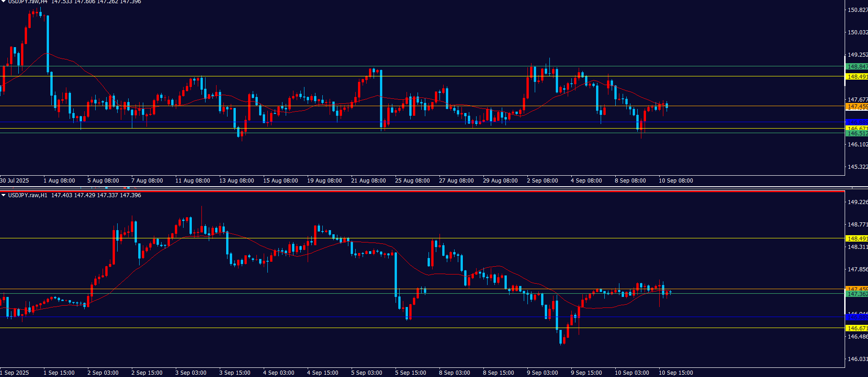Open the USDJPY.raw,H4 chart dropdown triangle
868x377 pixels.
pyautogui.click(x=4, y=2)
